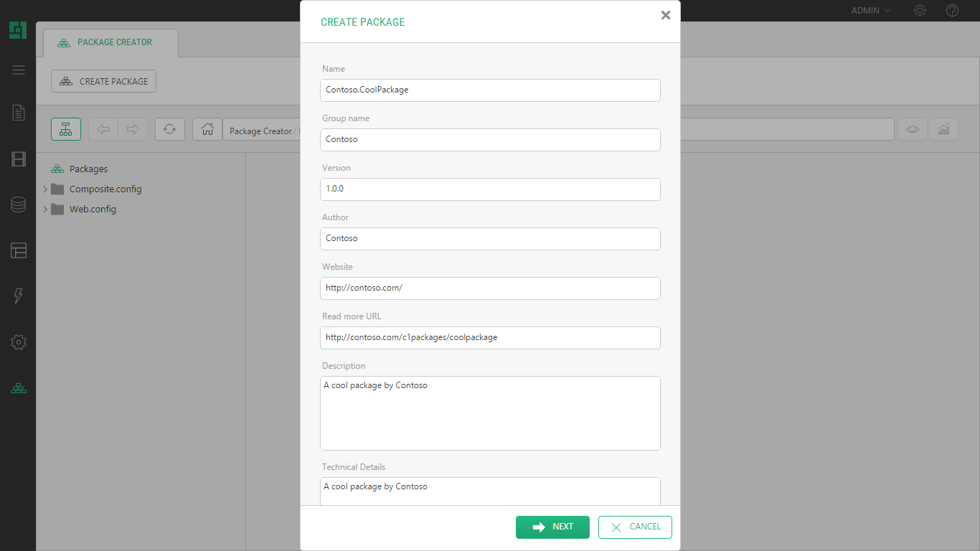Expand the Composite.config folder
This screenshot has height=551, width=980.
coord(46,189)
